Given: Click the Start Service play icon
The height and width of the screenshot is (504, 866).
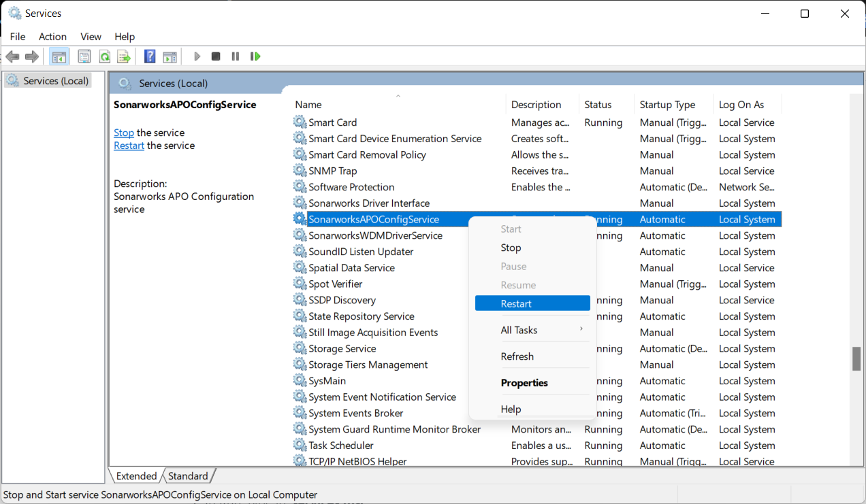Looking at the screenshot, I should (x=197, y=56).
